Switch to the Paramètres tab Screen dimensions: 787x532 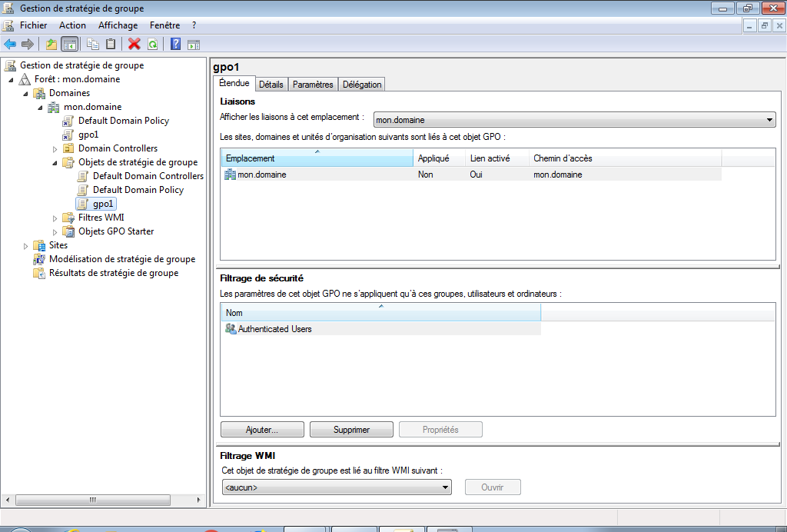point(313,85)
